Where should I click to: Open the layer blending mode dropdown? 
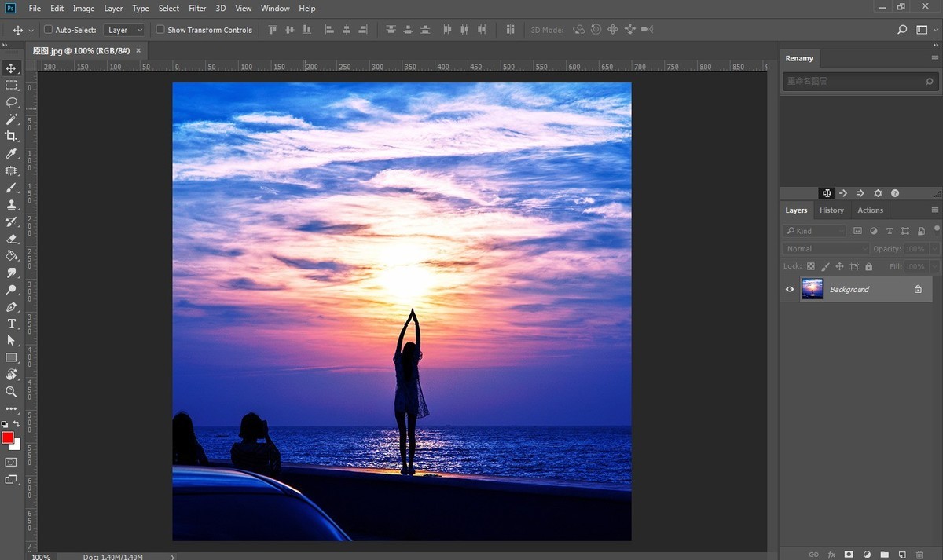coord(824,248)
